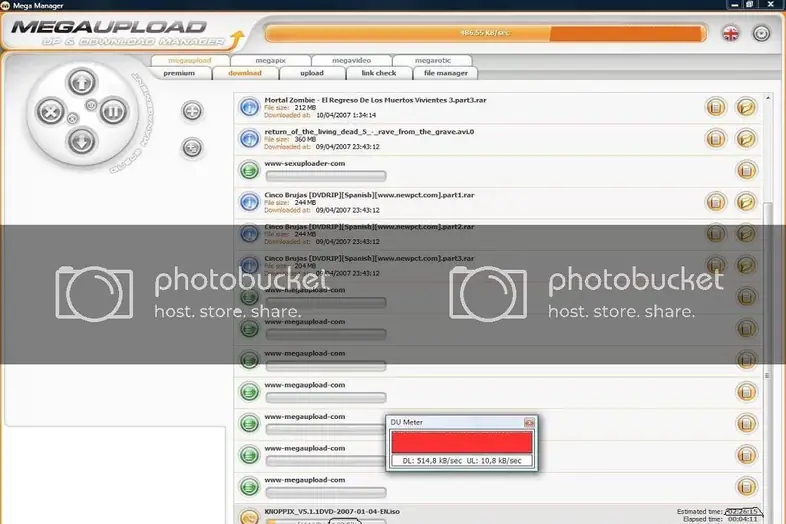Select the 'www-sexuploader-com' entry name

click(x=304, y=163)
